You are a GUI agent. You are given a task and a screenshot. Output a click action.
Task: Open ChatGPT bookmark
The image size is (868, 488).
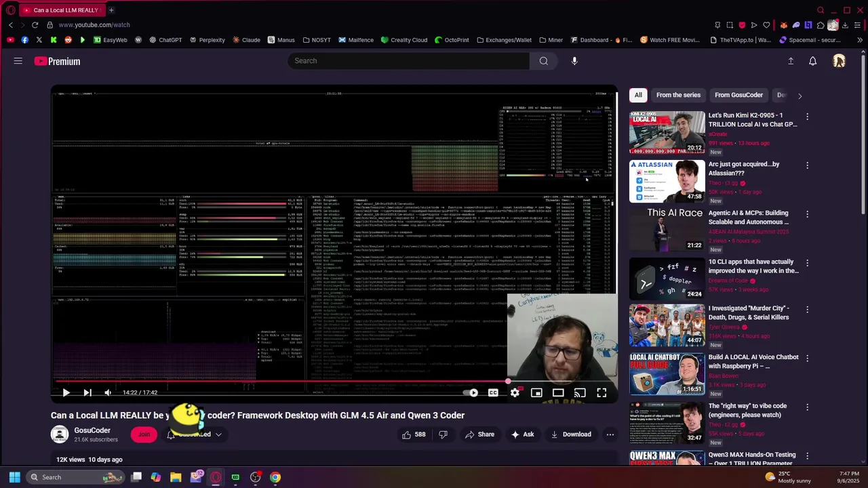[165, 40]
